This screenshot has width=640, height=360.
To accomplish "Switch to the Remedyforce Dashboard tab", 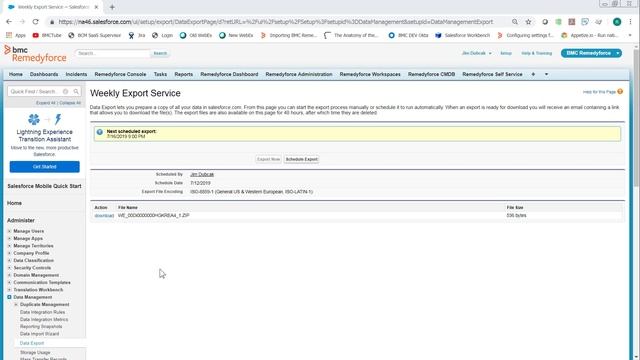I will click(x=229, y=74).
